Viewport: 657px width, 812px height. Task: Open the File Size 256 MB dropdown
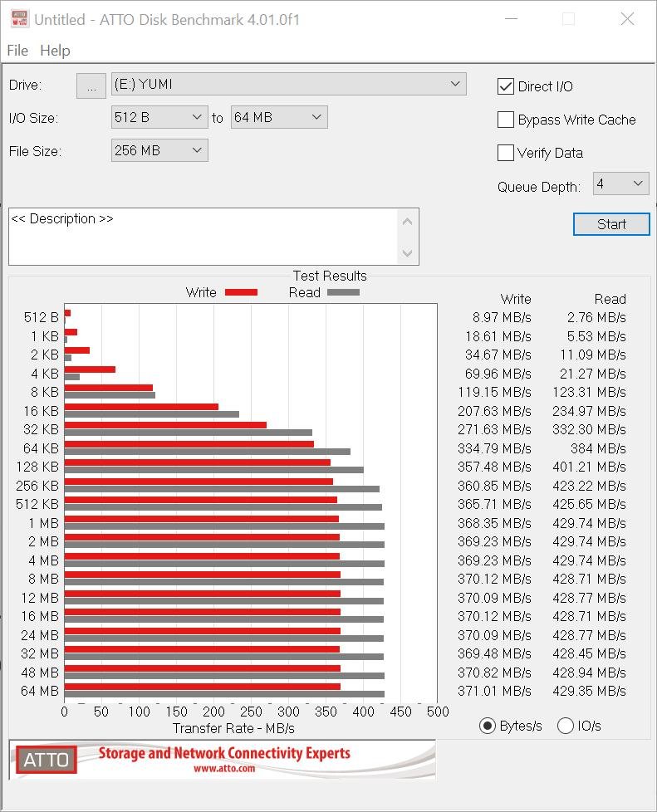(x=159, y=150)
